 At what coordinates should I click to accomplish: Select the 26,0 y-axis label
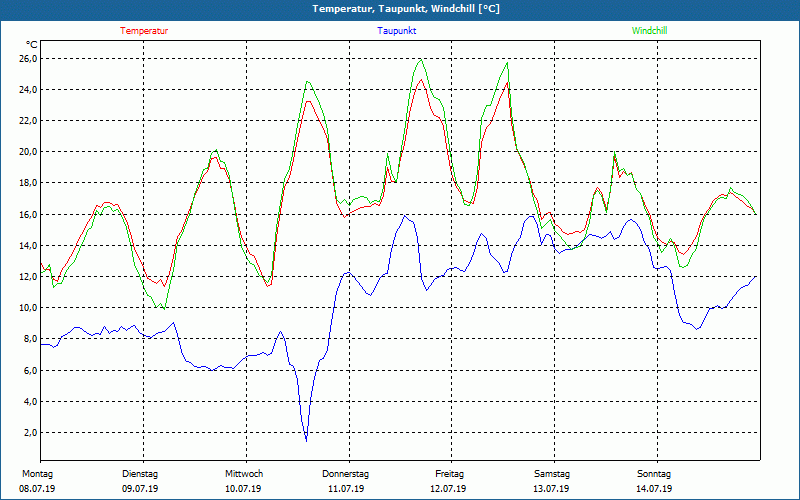pyautogui.click(x=28, y=59)
